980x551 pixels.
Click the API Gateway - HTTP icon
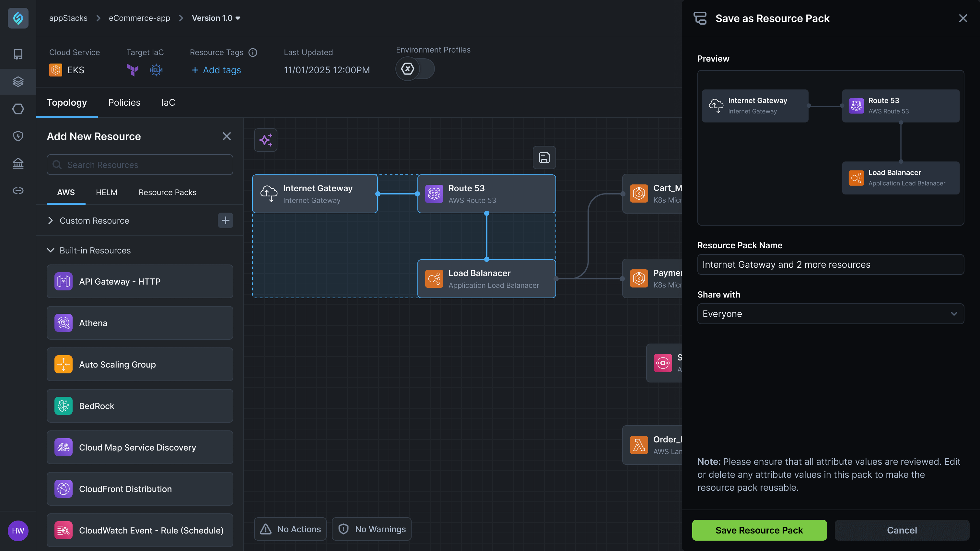pos(63,281)
